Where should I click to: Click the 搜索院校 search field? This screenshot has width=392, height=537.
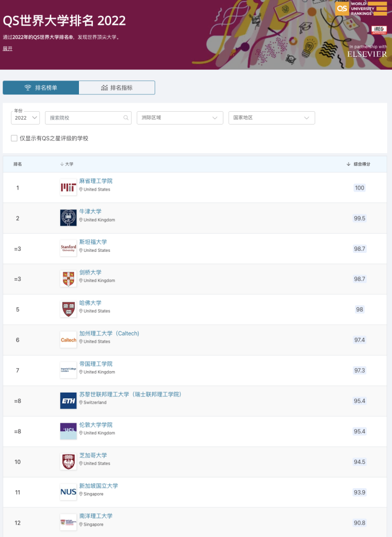point(86,118)
